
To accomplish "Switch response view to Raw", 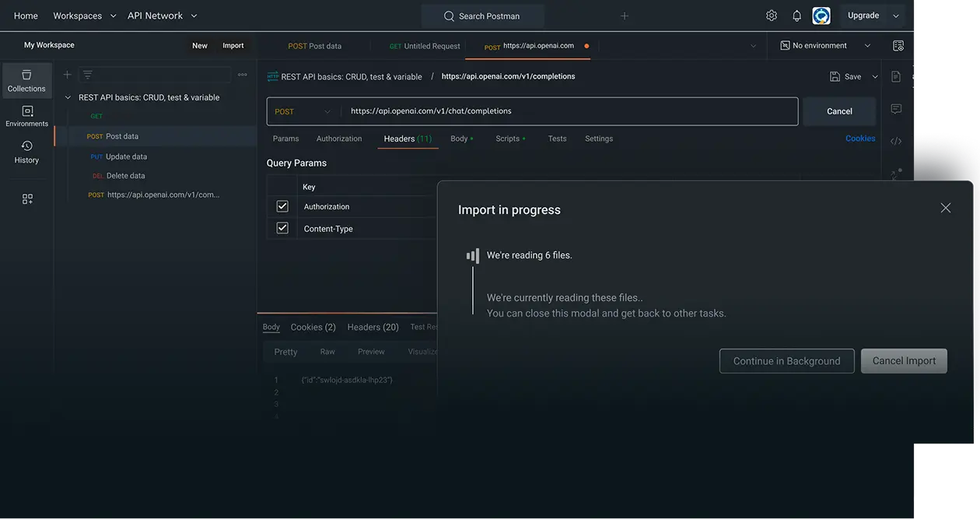I will click(327, 352).
